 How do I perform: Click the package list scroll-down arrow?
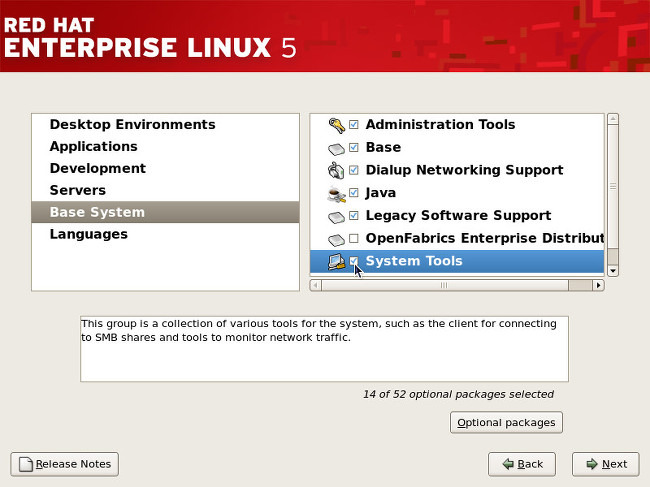tap(613, 271)
